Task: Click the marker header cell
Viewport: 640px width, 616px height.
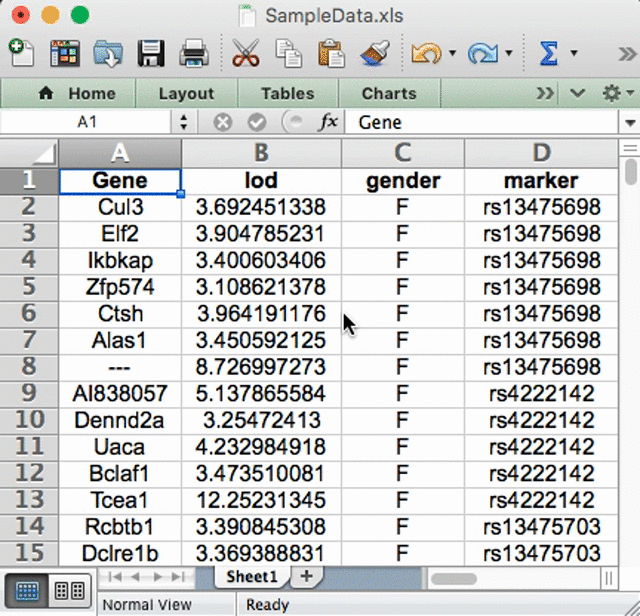Action: pyautogui.click(x=541, y=181)
